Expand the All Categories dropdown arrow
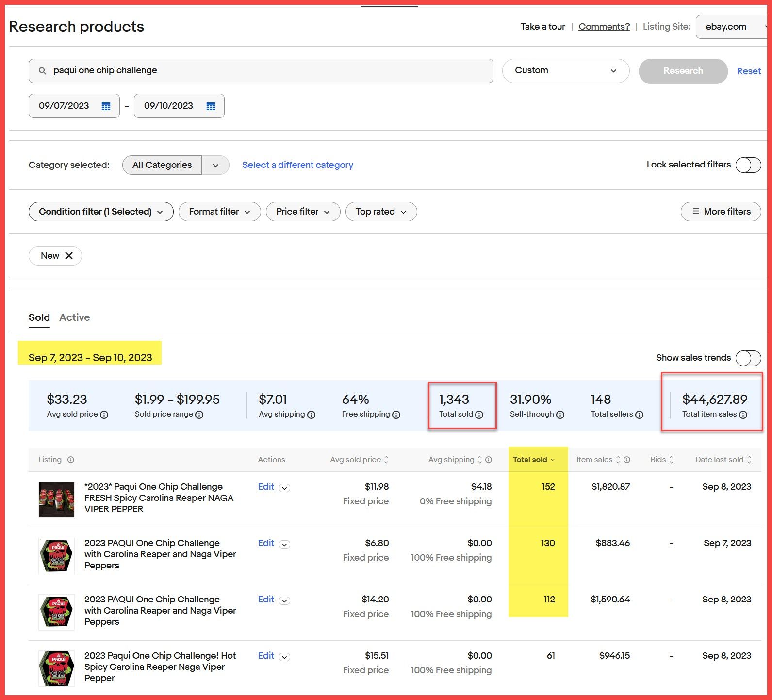Viewport: 772px width, 700px height. pos(215,165)
